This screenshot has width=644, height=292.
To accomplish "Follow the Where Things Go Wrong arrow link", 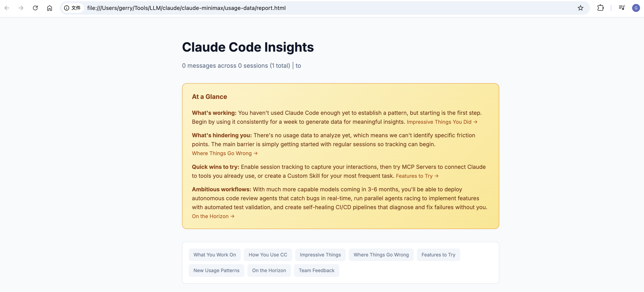I will tap(224, 153).
